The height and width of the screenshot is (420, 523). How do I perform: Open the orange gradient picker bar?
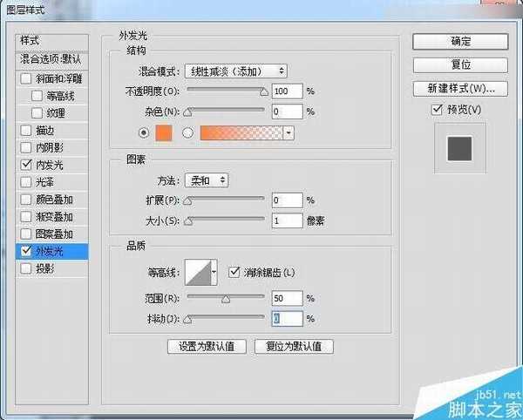[x=241, y=133]
